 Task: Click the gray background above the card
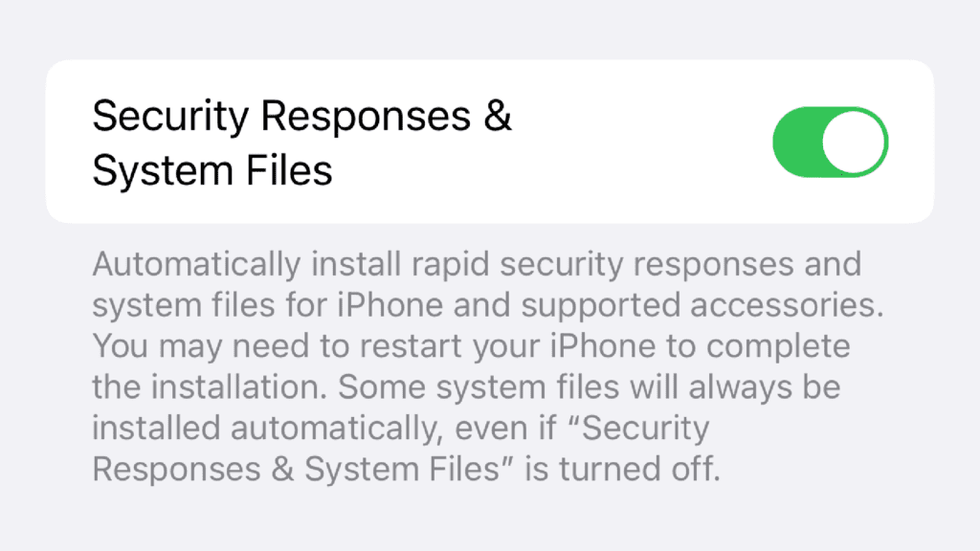490,28
